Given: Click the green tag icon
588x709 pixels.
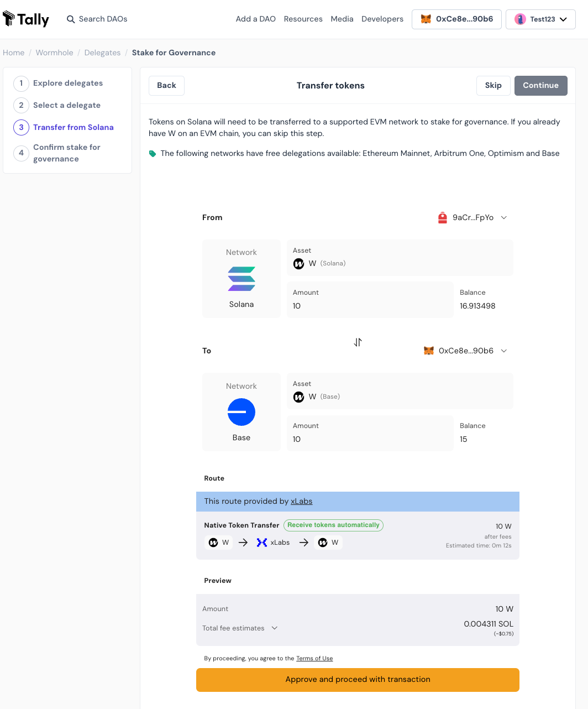Looking at the screenshot, I should click(x=153, y=154).
